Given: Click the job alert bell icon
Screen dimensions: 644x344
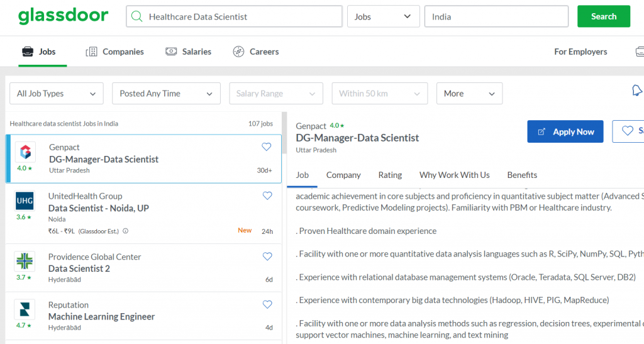Looking at the screenshot, I should pyautogui.click(x=637, y=91).
